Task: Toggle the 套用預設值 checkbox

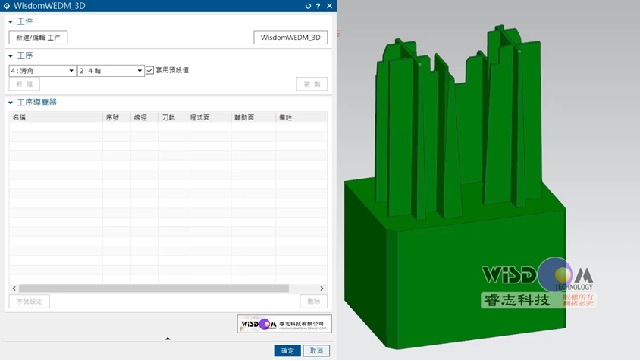Action: pyautogui.click(x=150, y=70)
